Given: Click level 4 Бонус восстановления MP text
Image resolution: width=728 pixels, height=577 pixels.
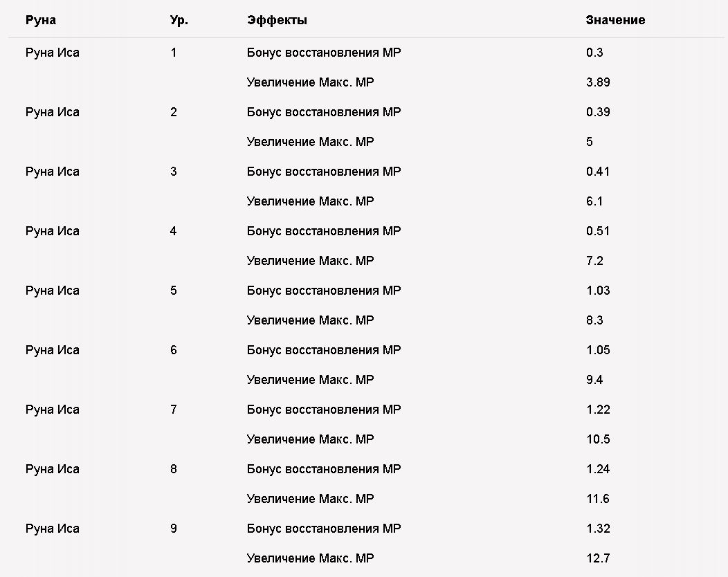Looking at the screenshot, I should 324,230.
